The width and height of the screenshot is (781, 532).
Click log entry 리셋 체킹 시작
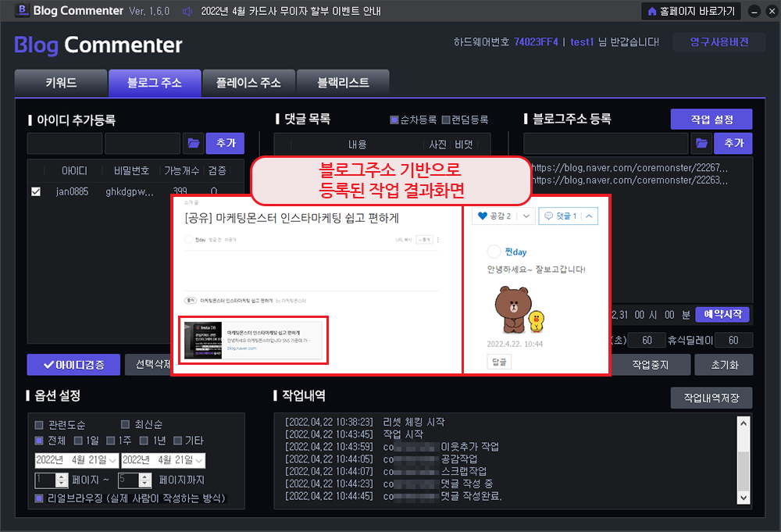click(414, 422)
